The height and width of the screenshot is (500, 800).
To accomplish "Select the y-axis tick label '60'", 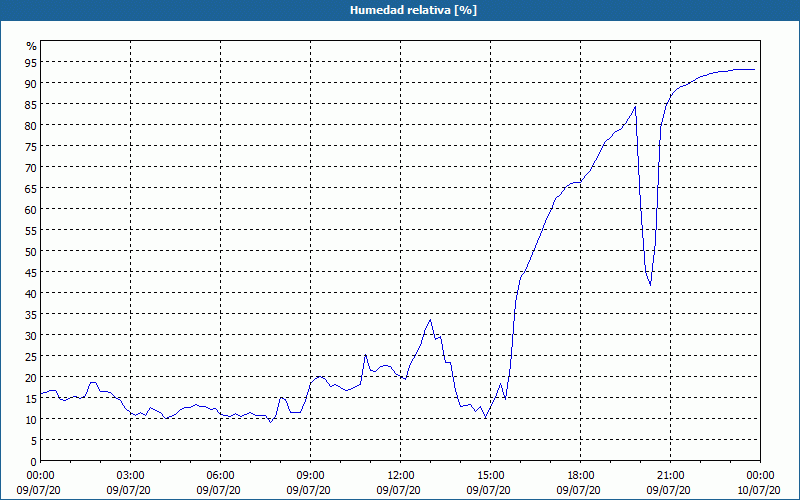I will [31, 209].
